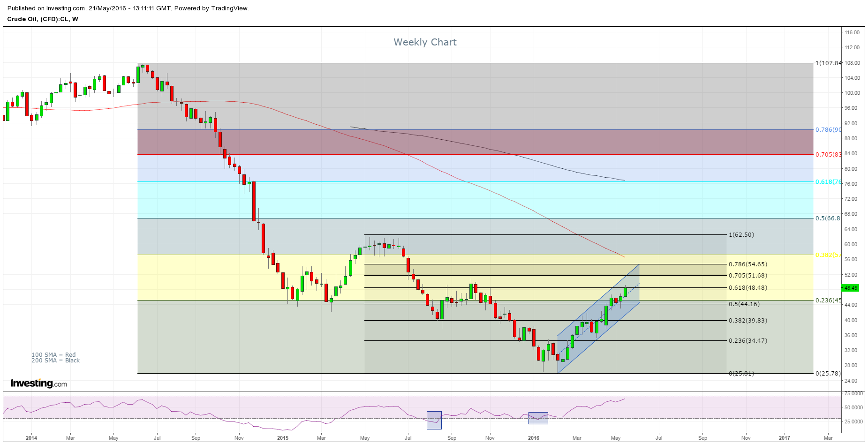The image size is (868, 444).
Task: Select the 0.618(48.48) Fibonacci level label
Action: 747,288
